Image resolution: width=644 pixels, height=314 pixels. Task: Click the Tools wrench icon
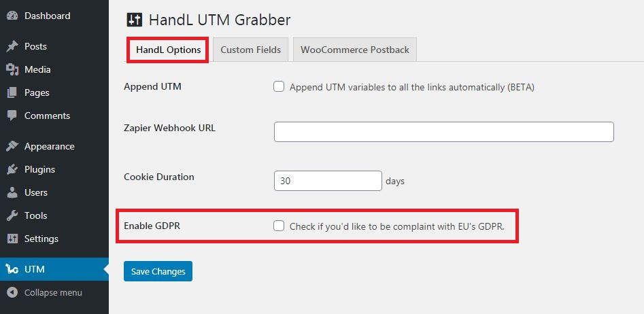coord(12,215)
